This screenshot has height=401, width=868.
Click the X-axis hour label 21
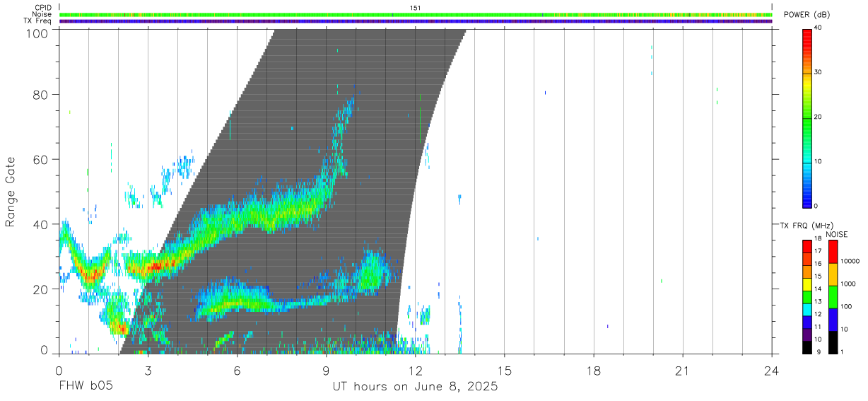pos(683,371)
